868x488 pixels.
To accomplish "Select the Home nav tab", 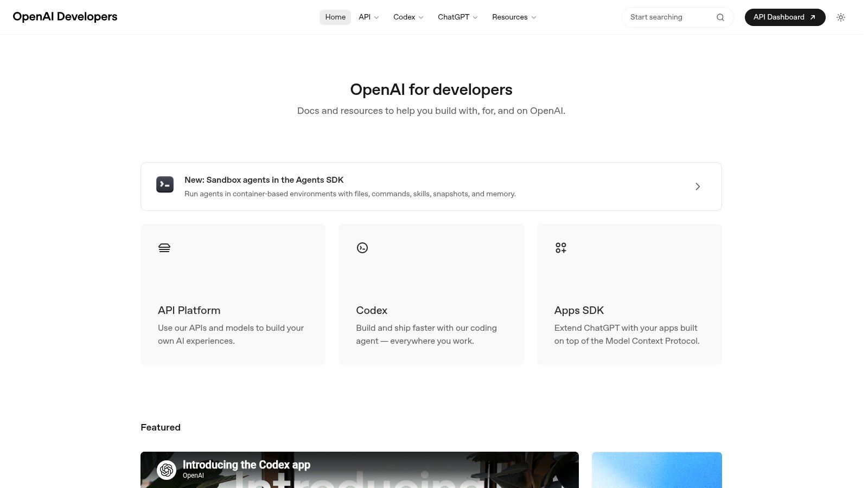I will (335, 17).
